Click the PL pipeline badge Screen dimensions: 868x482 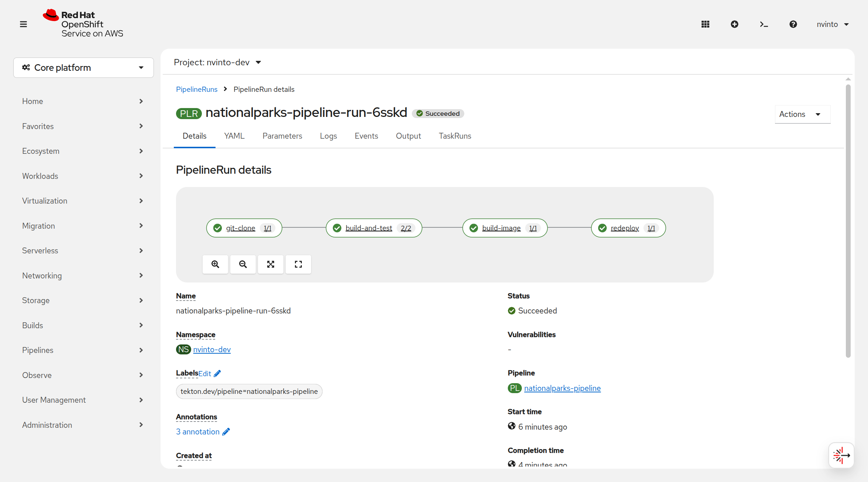(514, 388)
